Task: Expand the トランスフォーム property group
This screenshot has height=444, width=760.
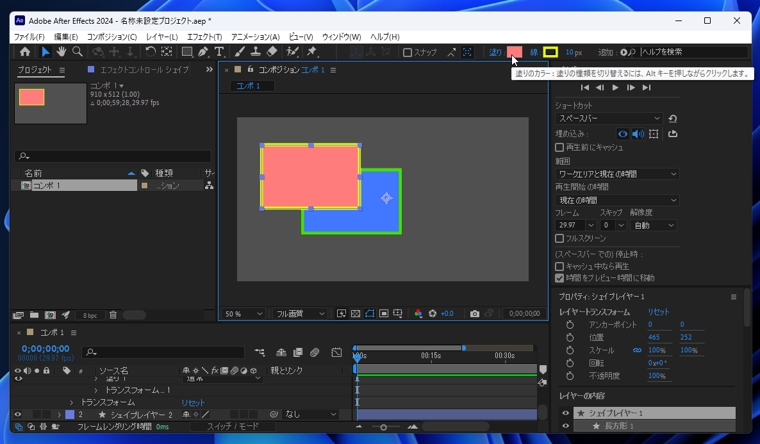Action: [72, 402]
